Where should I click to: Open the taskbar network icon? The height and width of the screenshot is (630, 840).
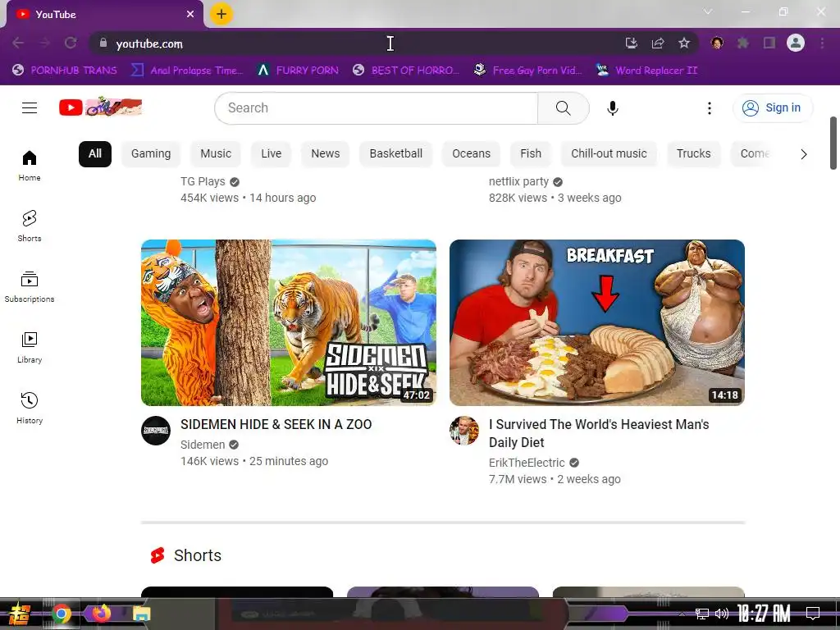(x=702, y=614)
